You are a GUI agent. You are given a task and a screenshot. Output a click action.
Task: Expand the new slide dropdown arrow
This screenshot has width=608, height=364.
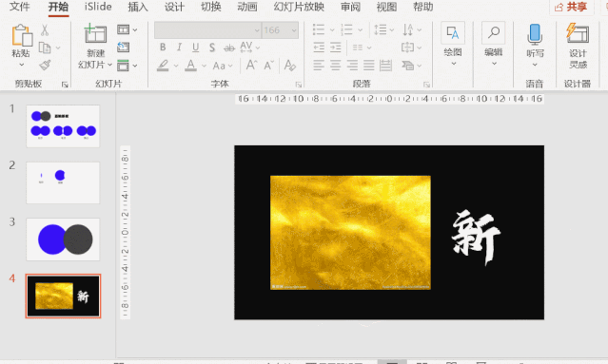coord(109,65)
